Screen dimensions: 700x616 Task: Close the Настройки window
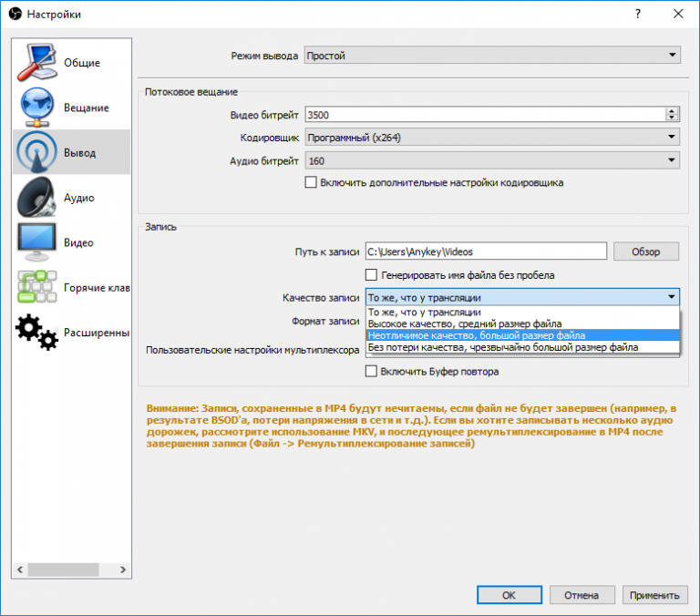pyautogui.click(x=678, y=14)
